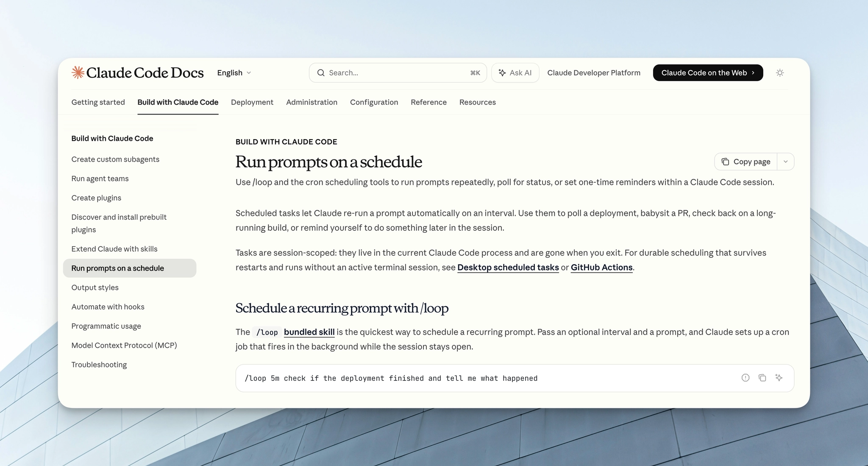Image resolution: width=868 pixels, height=466 pixels.
Task: Report issue with code block icon
Action: 745,378
